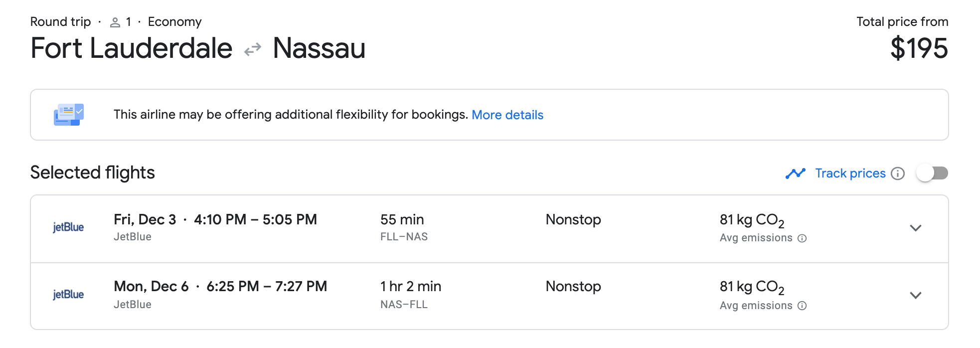
Task: Click the round-trip arrows between the cities
Action: 253,49
